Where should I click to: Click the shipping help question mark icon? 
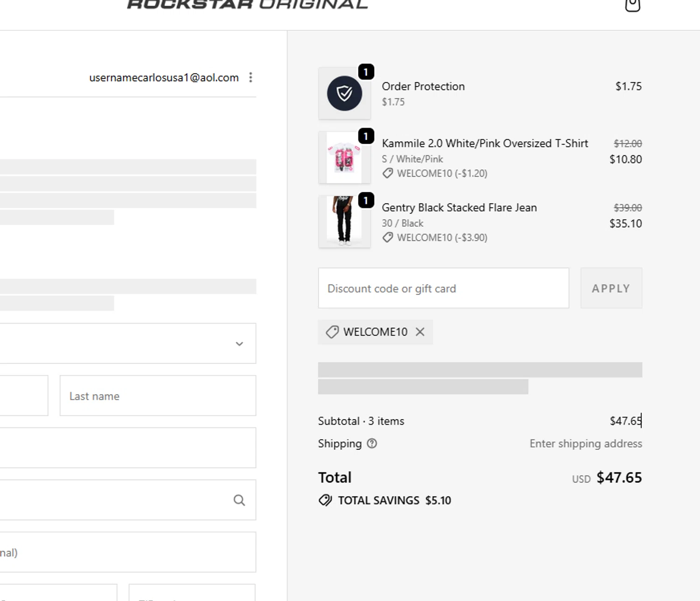tap(372, 443)
